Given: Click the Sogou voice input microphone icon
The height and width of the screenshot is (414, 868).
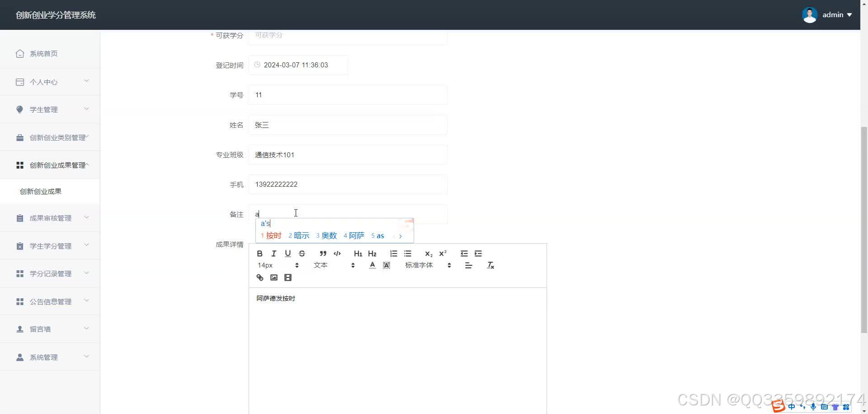Looking at the screenshot, I should pyautogui.click(x=813, y=407).
